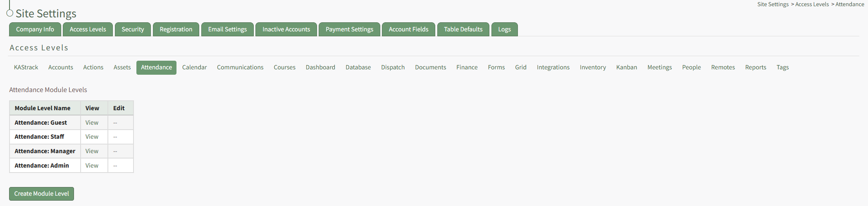868x206 pixels.
Task: Switch to the Security tab
Action: coord(133,29)
